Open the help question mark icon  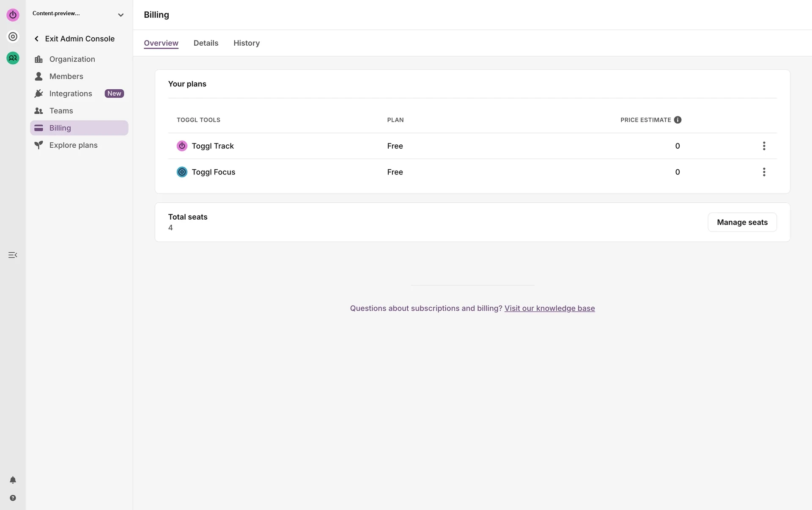tap(13, 498)
